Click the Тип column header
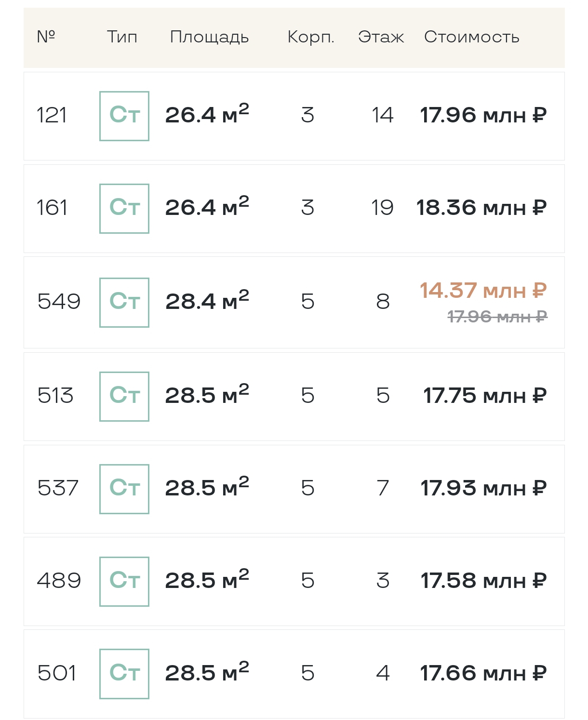The width and height of the screenshot is (588, 720). pyautogui.click(x=122, y=37)
